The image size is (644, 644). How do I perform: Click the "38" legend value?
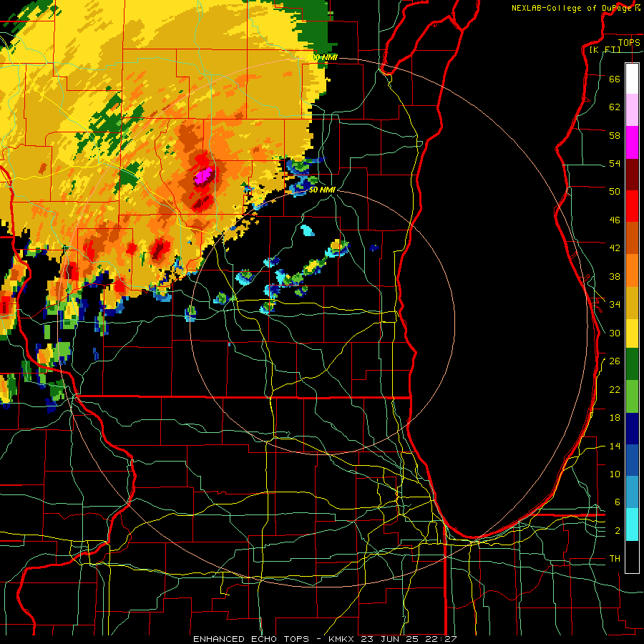[615, 276]
